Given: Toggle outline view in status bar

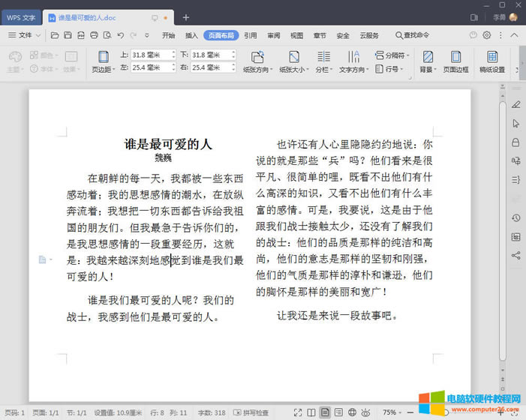Looking at the screenshot, I should click(338, 412).
